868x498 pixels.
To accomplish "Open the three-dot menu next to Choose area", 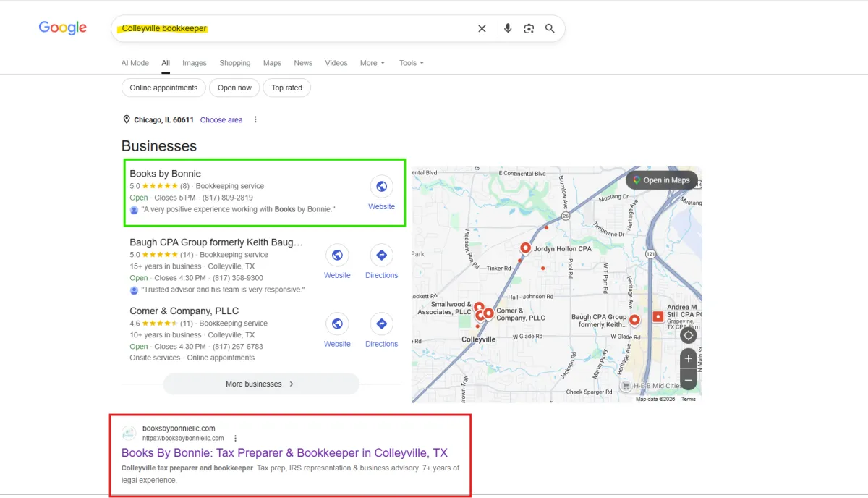I will (255, 119).
